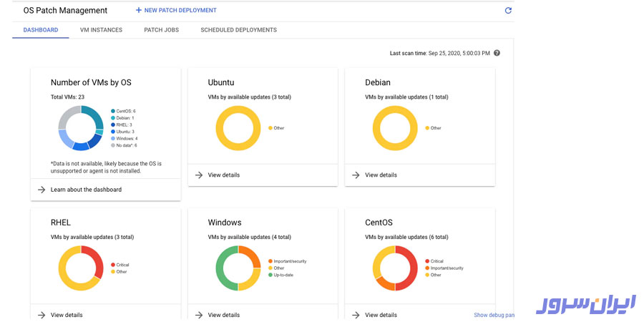Open the Patch Jobs tab
Screen dimensions: 644x322
[x=161, y=30]
